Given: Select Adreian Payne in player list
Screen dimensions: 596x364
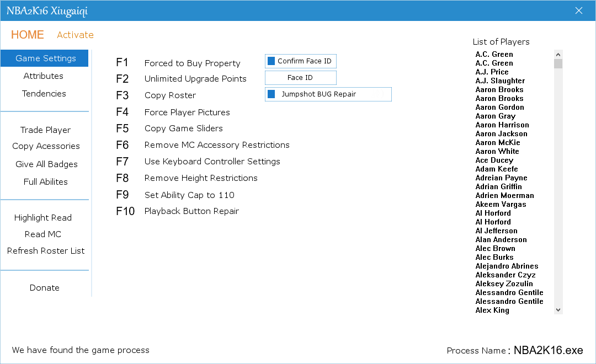Looking at the screenshot, I should [501, 178].
